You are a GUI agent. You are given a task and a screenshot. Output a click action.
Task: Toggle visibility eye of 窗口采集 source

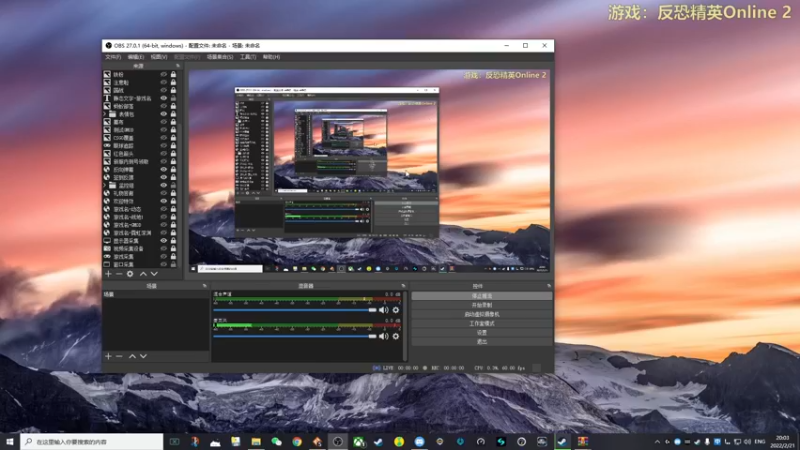point(164,264)
